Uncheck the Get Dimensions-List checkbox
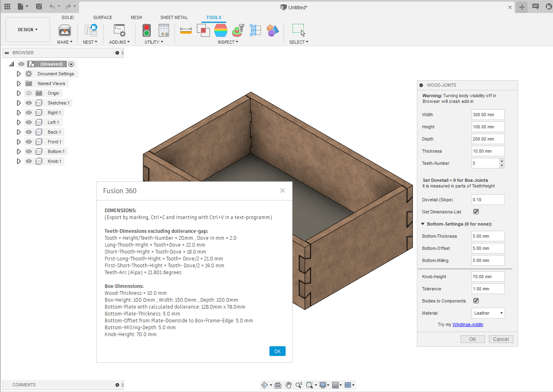The width and height of the screenshot is (553, 392). tap(476, 212)
